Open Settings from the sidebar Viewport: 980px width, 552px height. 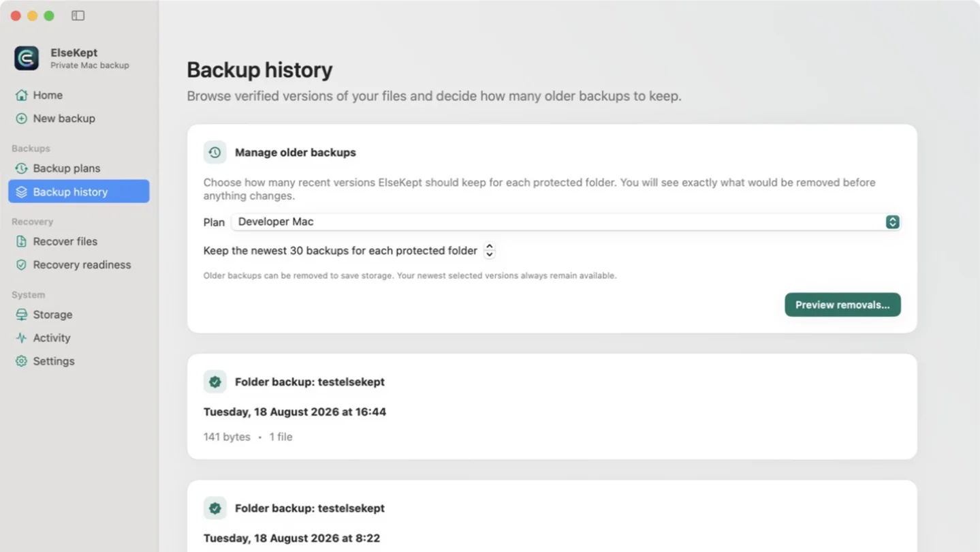click(x=79, y=361)
